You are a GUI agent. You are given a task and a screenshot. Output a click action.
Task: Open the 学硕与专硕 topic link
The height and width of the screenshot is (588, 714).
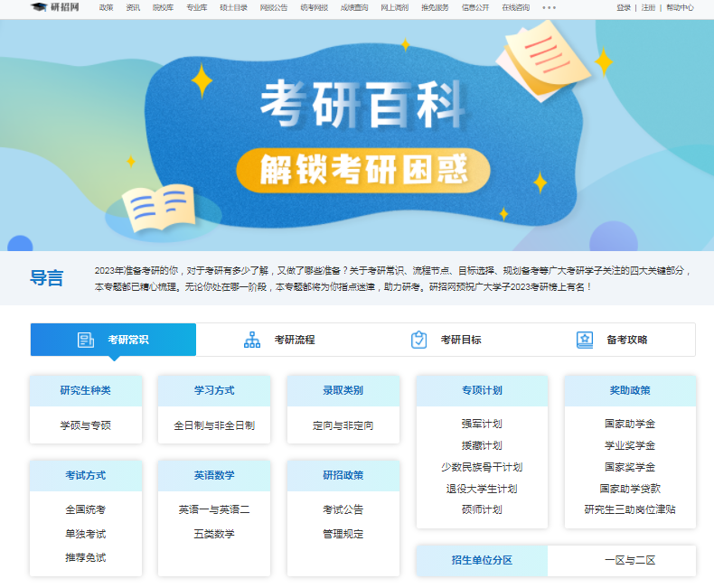pyautogui.click(x=86, y=425)
